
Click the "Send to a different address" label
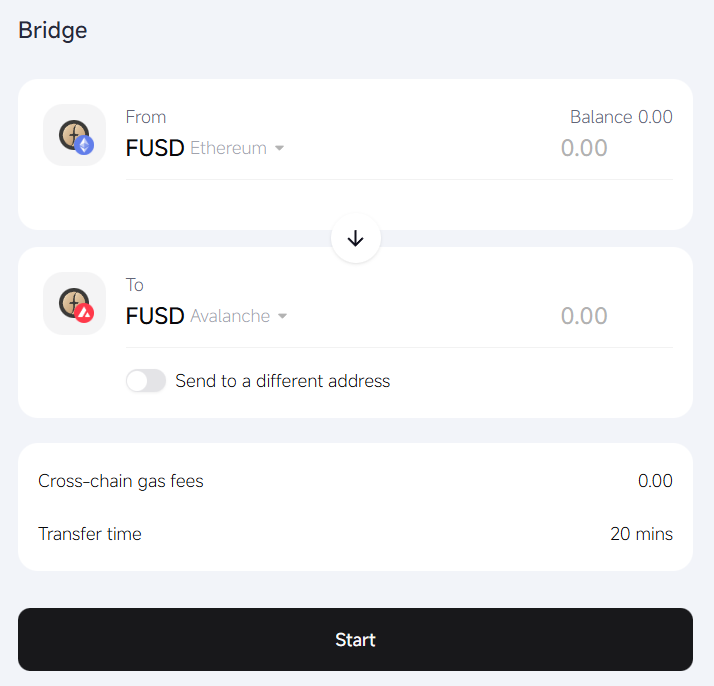pyautogui.click(x=283, y=381)
